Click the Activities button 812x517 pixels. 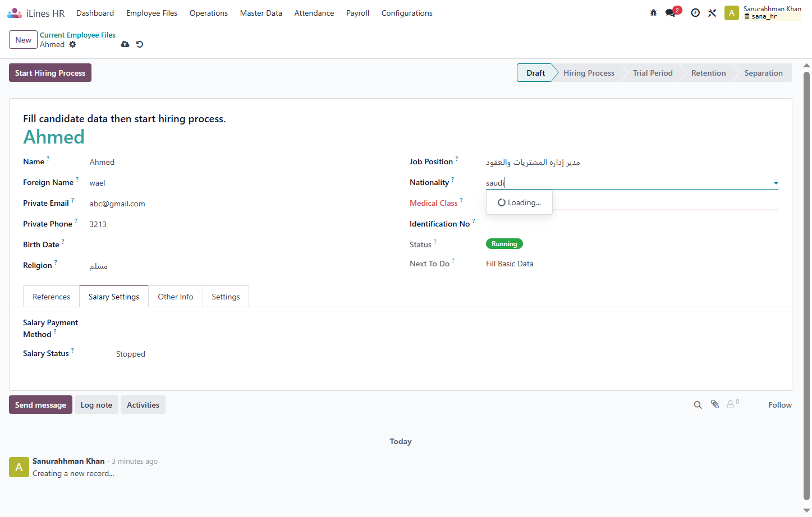click(143, 405)
